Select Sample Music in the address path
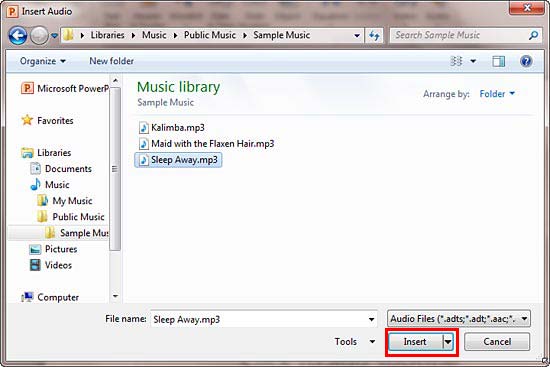Screen dimensions: 550x367 [x=282, y=35]
